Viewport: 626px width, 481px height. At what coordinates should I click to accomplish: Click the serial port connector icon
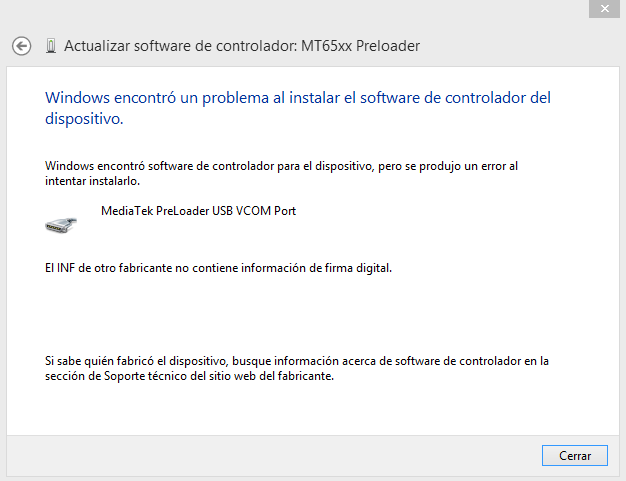[x=61, y=225]
